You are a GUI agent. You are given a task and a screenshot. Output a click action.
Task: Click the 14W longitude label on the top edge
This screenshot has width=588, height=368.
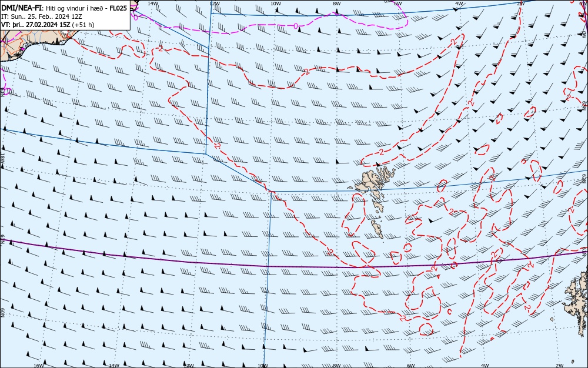(x=152, y=4)
